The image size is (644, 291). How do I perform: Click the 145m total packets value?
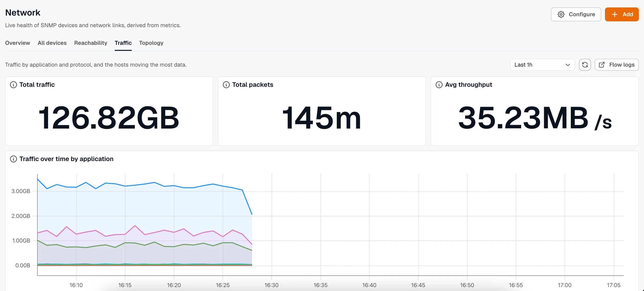point(322,118)
